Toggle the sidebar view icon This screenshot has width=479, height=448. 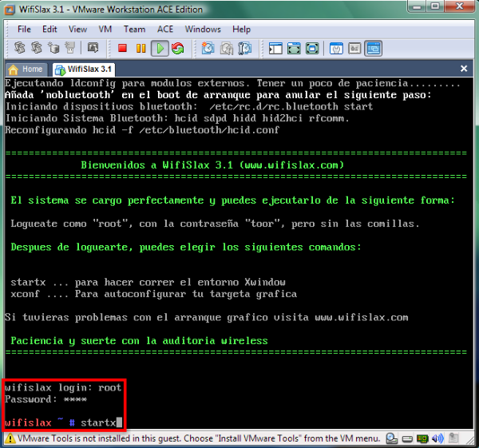click(276, 49)
